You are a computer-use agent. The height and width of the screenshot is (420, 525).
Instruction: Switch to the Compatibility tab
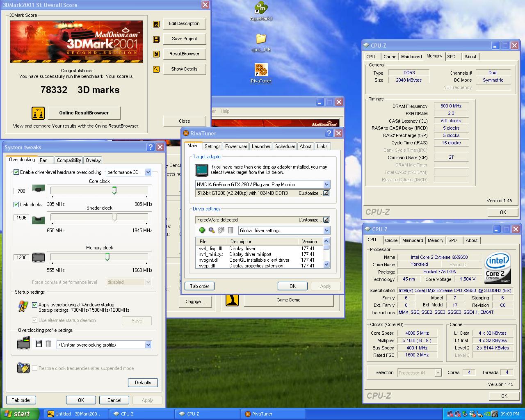pos(69,160)
